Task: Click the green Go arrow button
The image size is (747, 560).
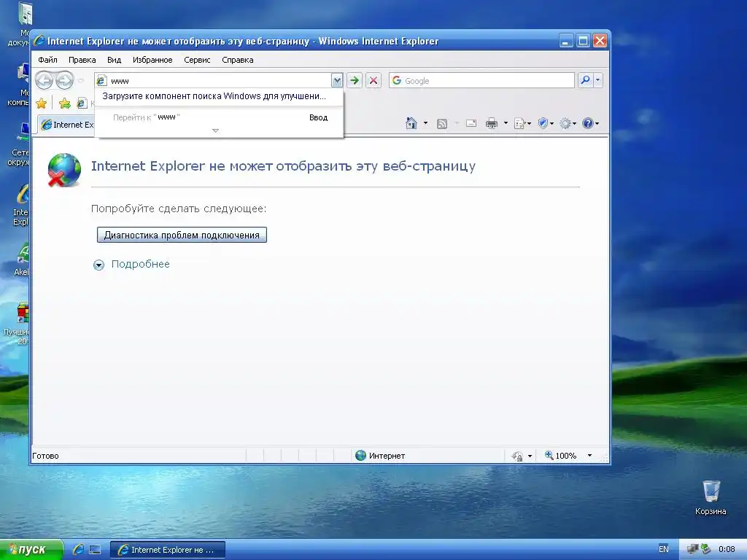Action: coord(355,80)
